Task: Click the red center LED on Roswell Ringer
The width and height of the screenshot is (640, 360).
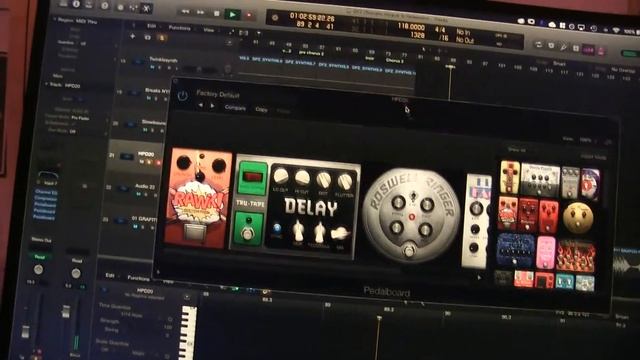Action: click(x=412, y=217)
